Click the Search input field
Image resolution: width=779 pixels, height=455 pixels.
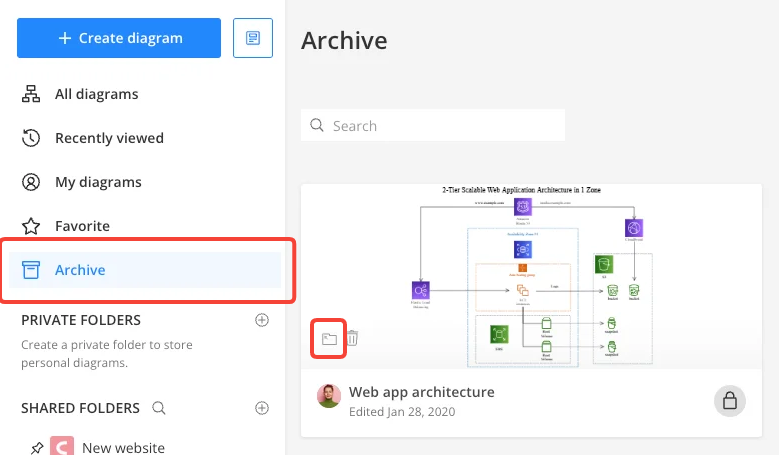pyautogui.click(x=433, y=126)
